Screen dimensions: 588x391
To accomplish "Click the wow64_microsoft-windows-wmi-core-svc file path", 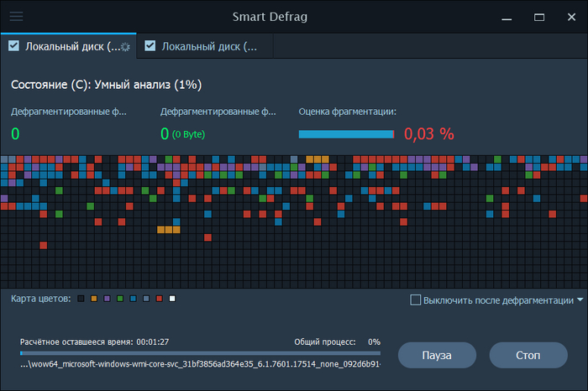I will coord(200,364).
